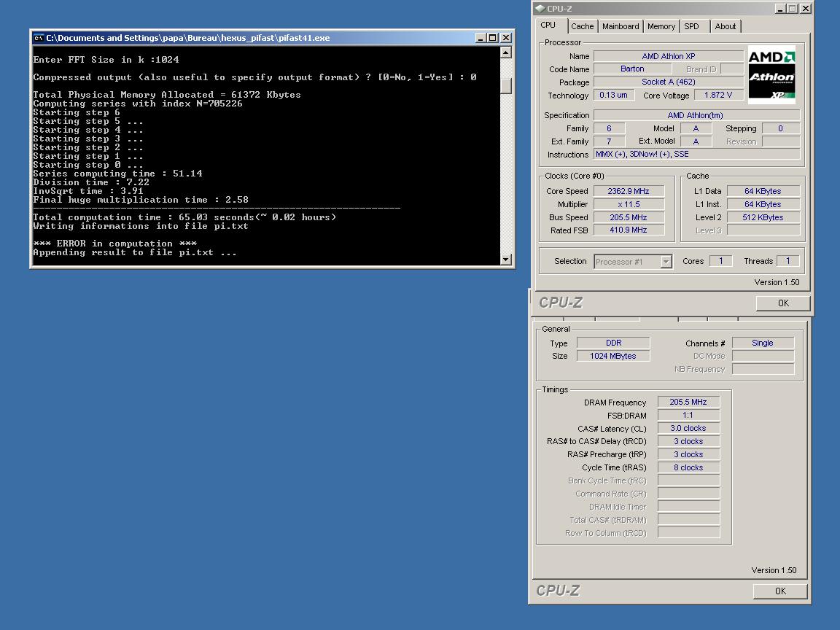This screenshot has width=840, height=630.
Task: Click the FSB:DRAM '1:1' value
Action: [688, 415]
